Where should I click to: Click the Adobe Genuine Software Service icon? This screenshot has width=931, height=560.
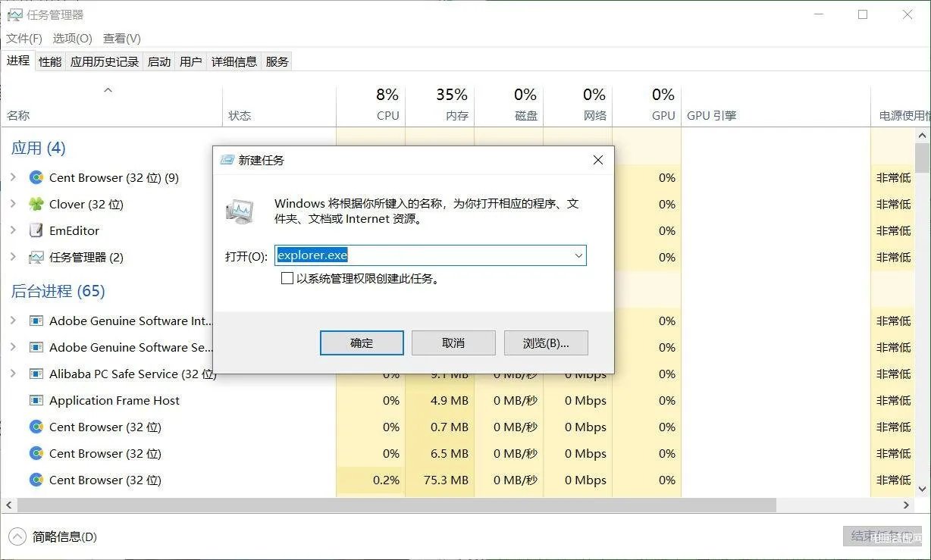[36, 347]
